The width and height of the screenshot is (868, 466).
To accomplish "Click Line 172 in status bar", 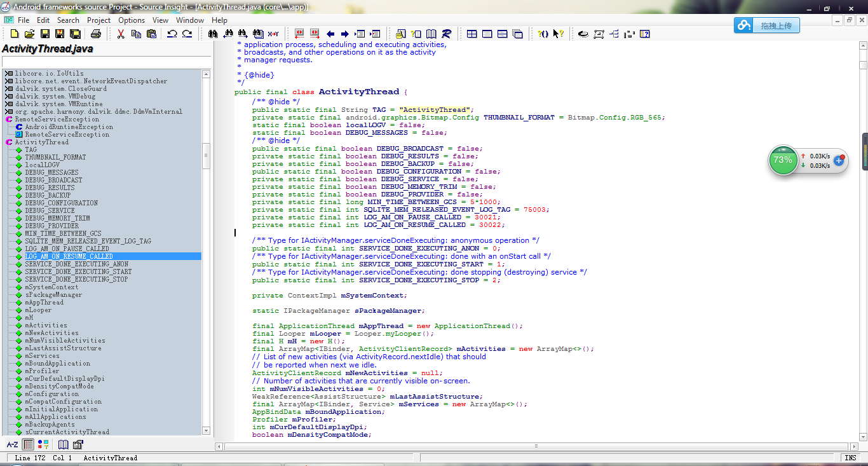I will pyautogui.click(x=31, y=458).
